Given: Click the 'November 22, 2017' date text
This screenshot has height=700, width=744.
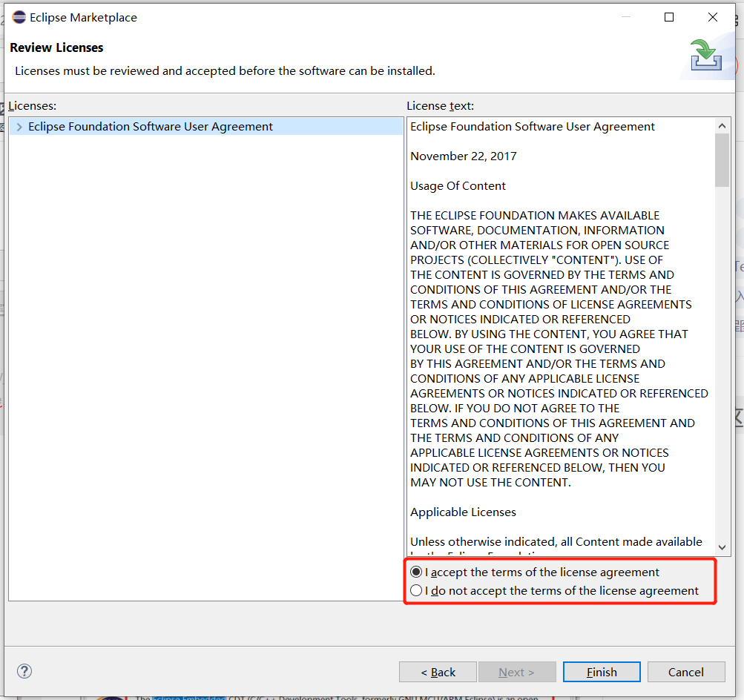Looking at the screenshot, I should (464, 156).
